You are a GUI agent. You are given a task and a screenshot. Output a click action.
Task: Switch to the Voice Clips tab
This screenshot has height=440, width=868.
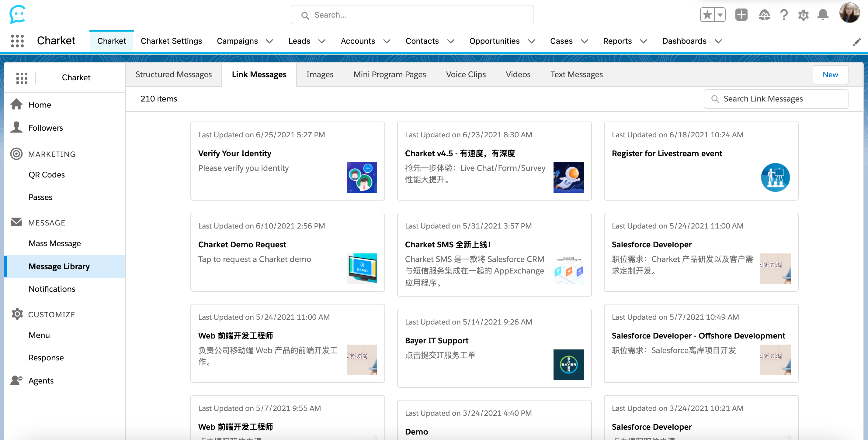click(466, 74)
